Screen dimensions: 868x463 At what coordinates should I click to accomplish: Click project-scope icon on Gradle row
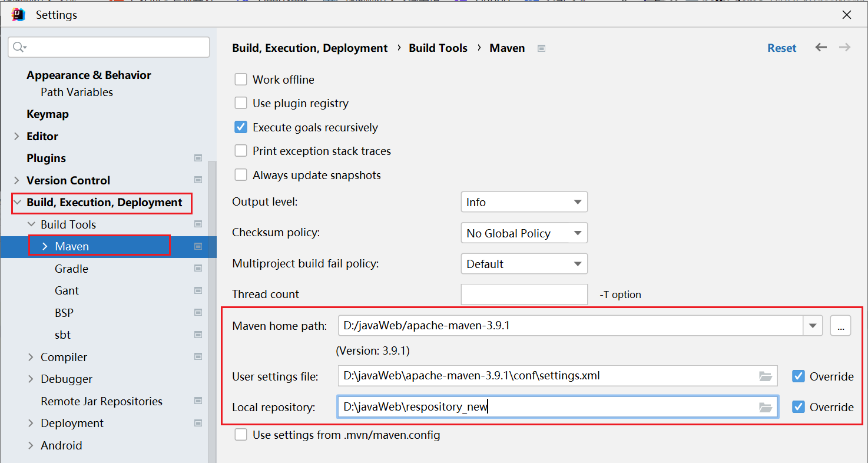click(x=198, y=269)
